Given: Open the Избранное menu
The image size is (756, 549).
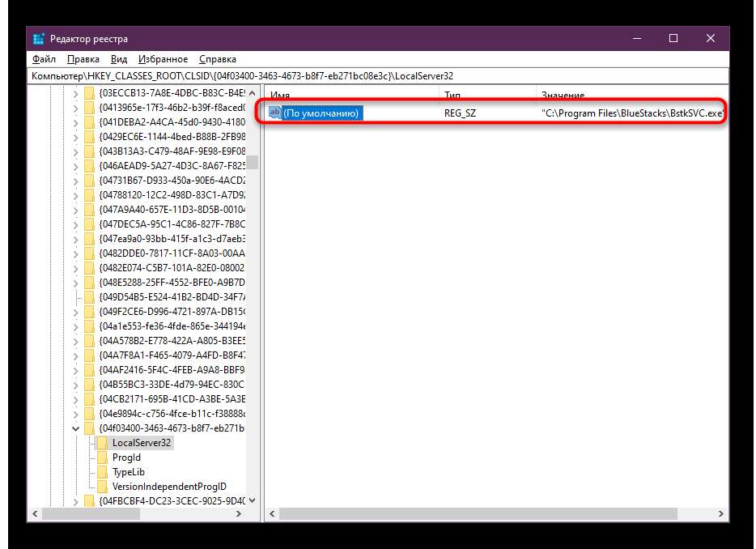Looking at the screenshot, I should [163, 59].
